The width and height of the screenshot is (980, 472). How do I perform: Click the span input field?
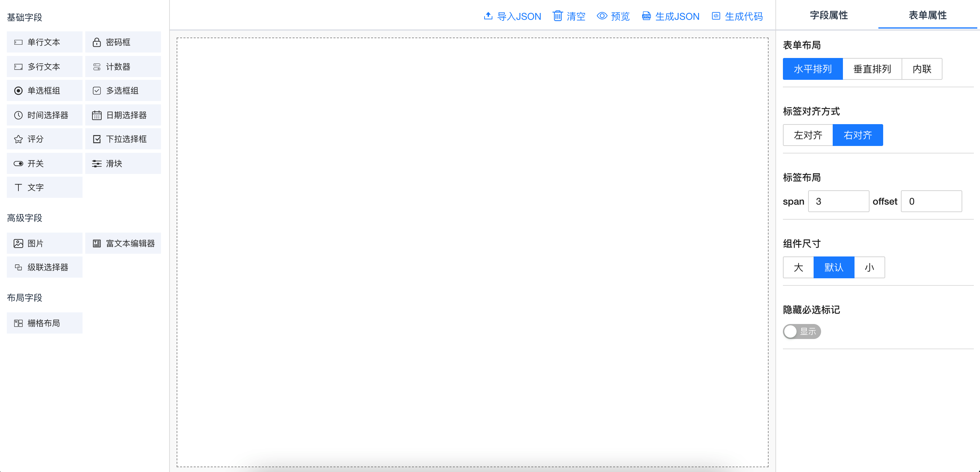(x=838, y=201)
